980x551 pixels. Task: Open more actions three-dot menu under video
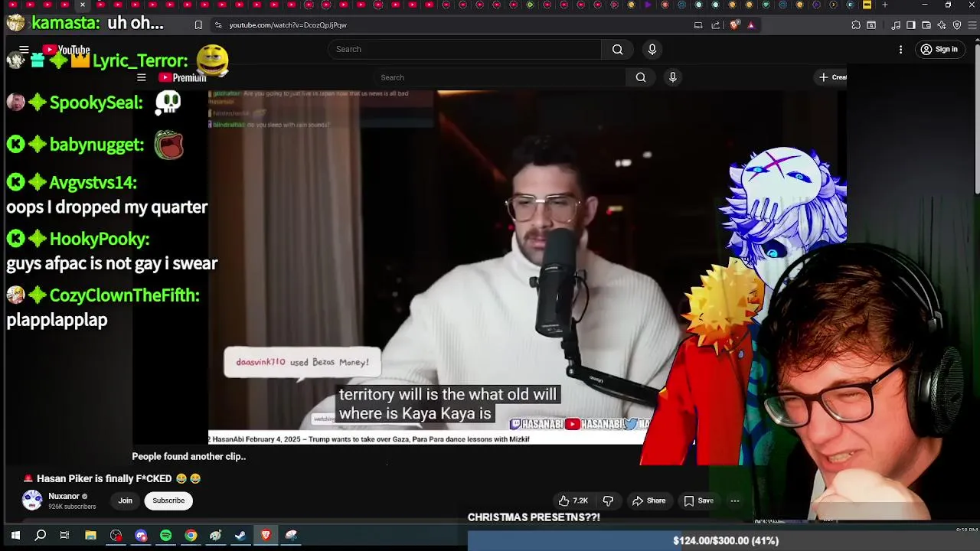pos(735,500)
